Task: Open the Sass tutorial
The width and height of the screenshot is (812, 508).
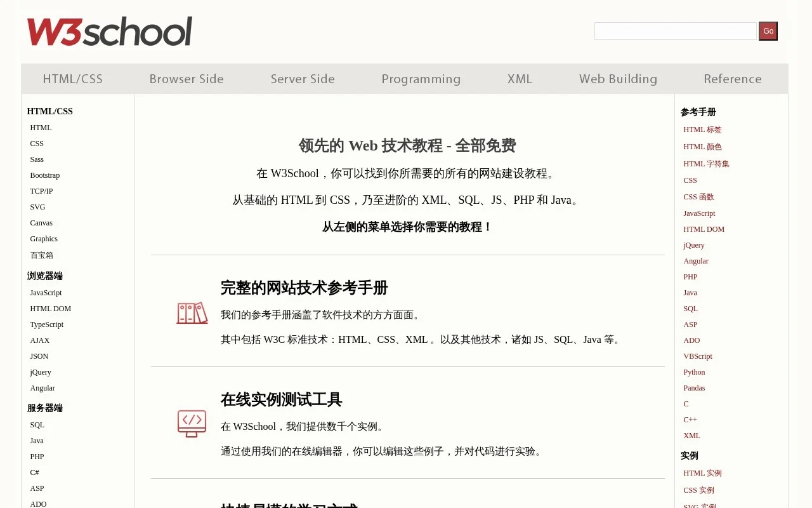Action: [37, 159]
